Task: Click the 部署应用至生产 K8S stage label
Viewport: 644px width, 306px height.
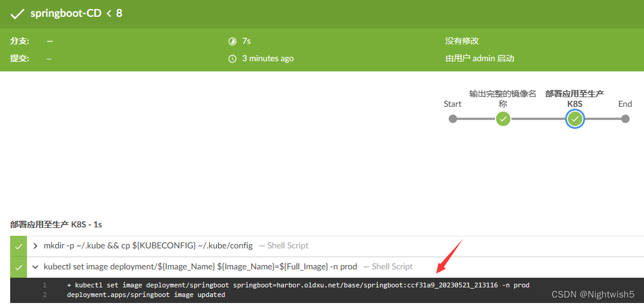Action: tap(575, 99)
